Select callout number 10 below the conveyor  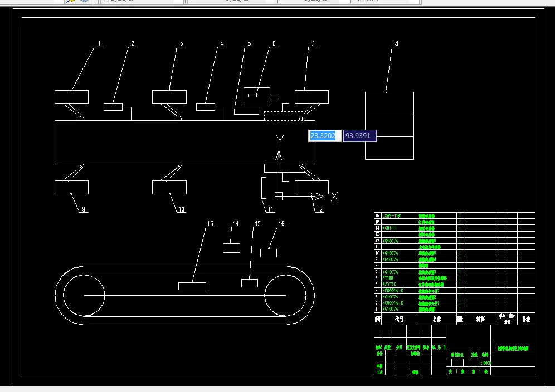[x=181, y=209]
